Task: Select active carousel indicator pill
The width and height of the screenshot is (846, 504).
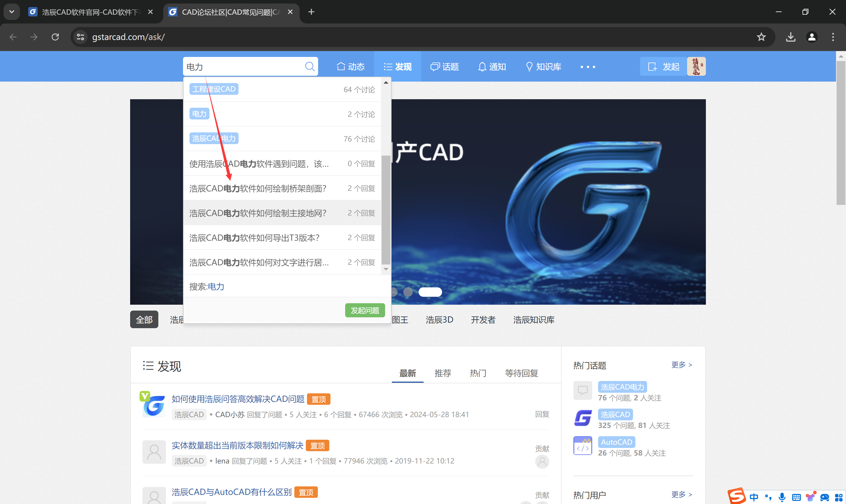Action: 430,292
